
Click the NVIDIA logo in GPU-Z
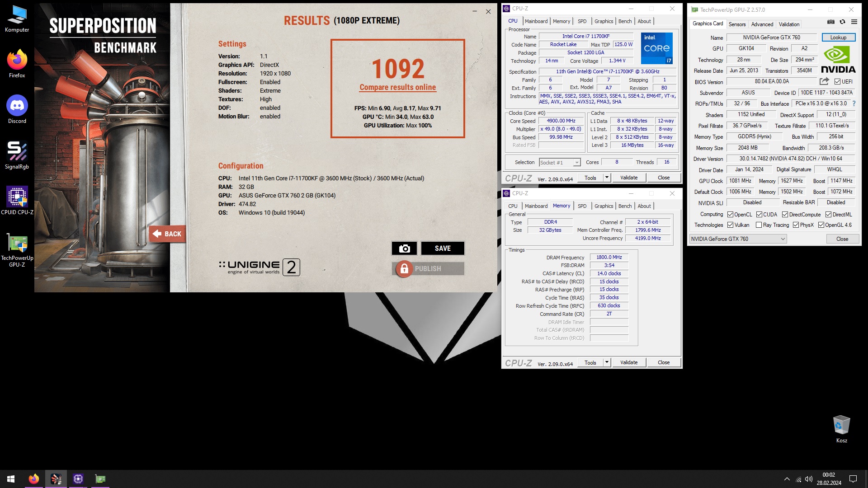click(838, 60)
